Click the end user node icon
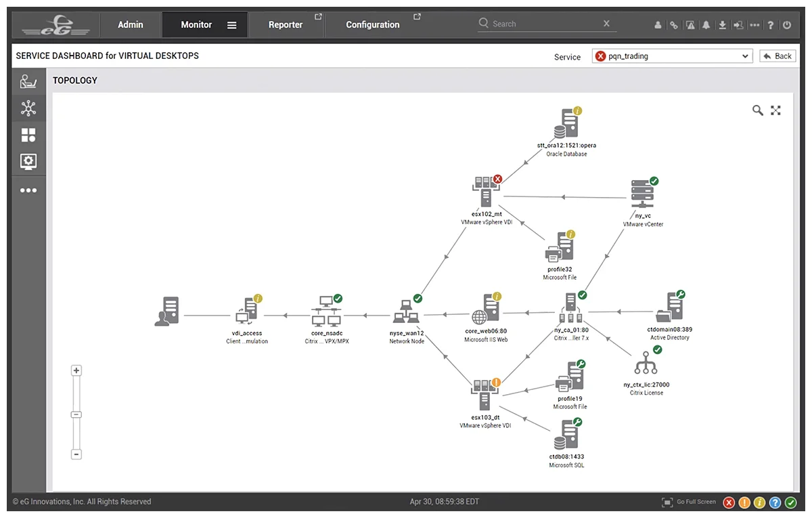The image size is (812, 518). pos(166,312)
